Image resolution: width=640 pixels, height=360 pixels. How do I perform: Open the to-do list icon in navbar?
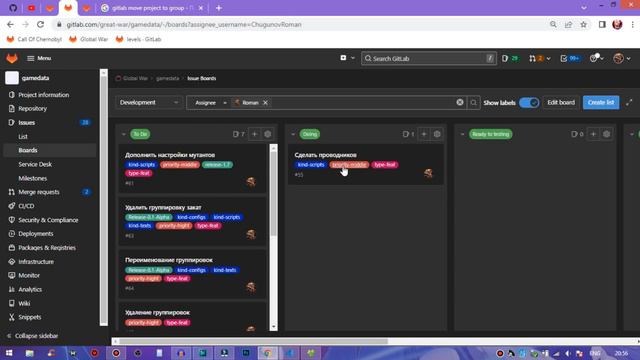tap(570, 58)
